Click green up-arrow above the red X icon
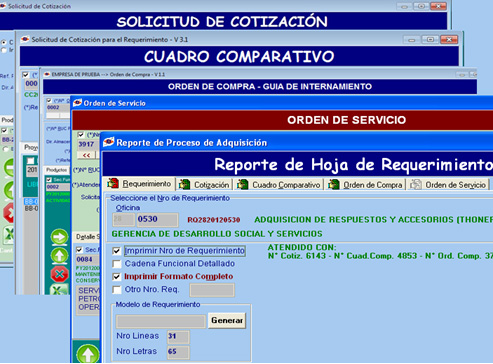This screenshot has width=493, height=364. point(59,256)
